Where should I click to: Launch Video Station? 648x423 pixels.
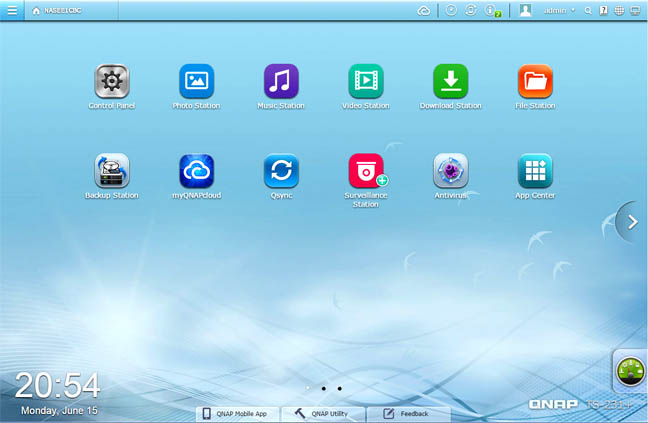366,81
